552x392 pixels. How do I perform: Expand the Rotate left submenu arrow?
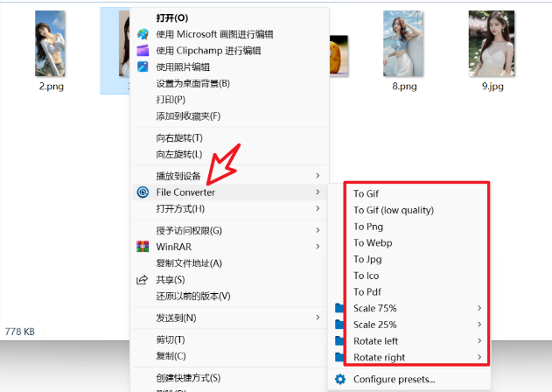(479, 340)
